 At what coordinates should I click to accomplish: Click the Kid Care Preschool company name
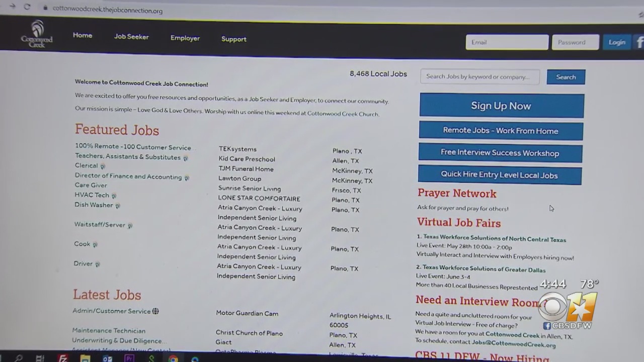247,159
